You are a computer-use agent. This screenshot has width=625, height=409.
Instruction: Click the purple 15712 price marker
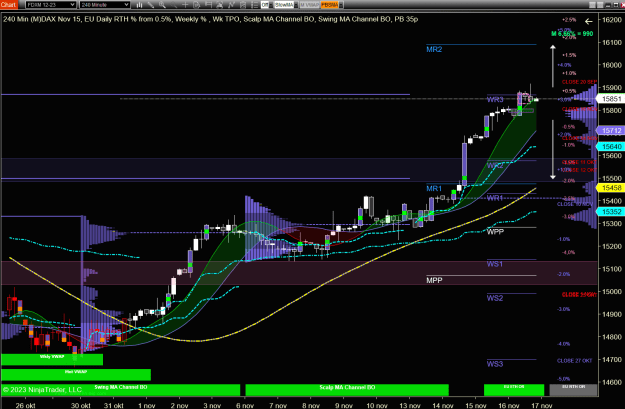(611, 131)
